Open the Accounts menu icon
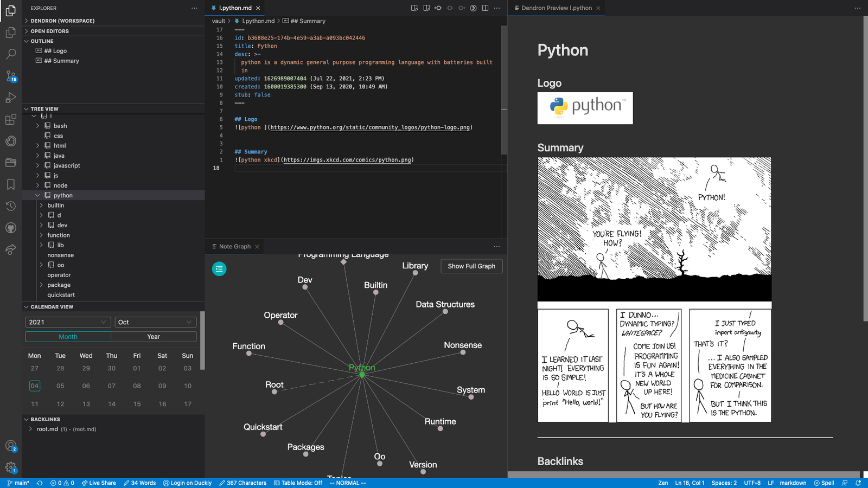Screen dimensions: 868x488 click(10, 446)
